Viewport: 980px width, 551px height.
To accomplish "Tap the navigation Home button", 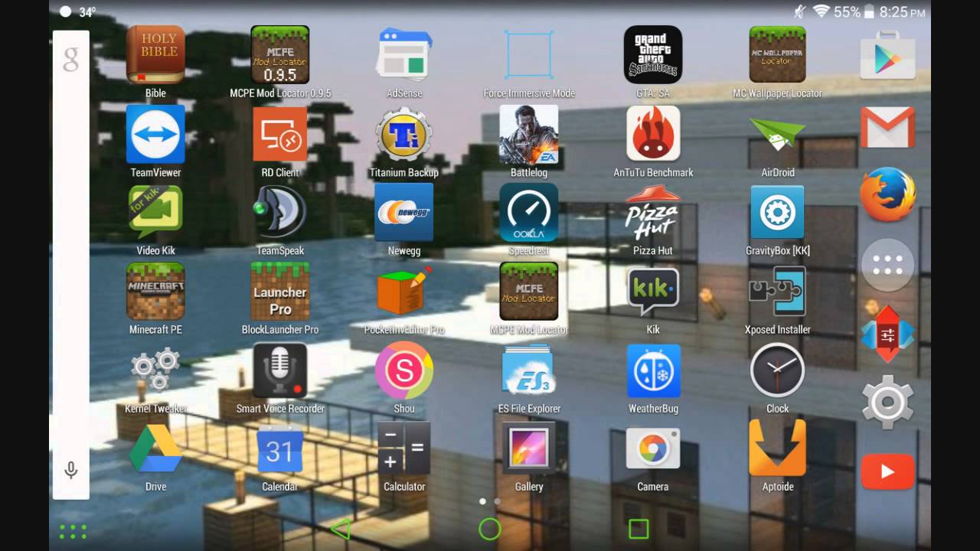I will pyautogui.click(x=489, y=529).
